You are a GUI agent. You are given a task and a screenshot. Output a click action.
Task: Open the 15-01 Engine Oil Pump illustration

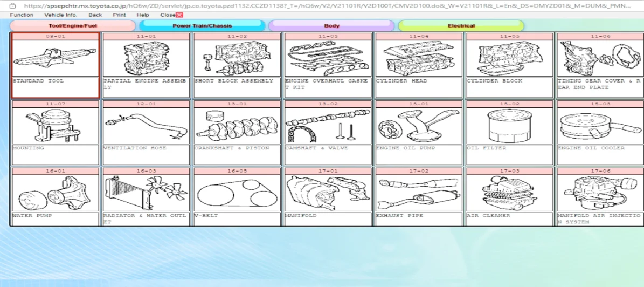click(419, 125)
